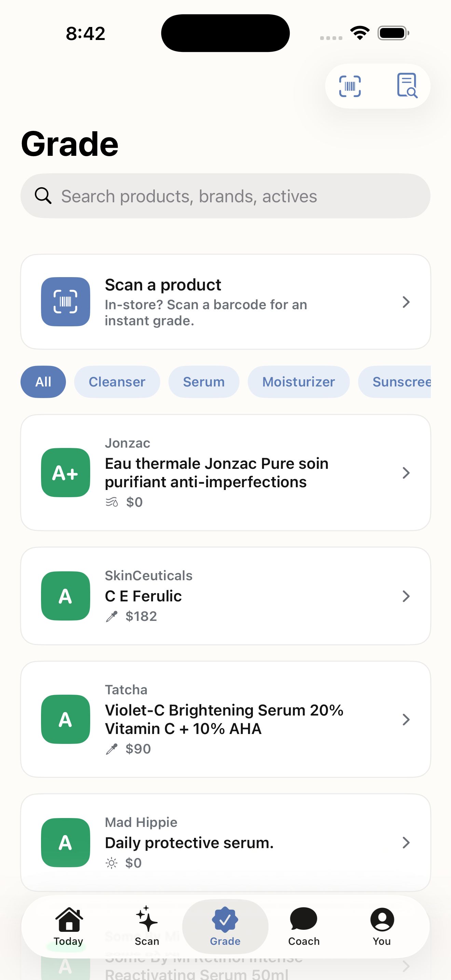This screenshot has width=451, height=980.
Task: Open chevron next to Tatcha Violet-C serum
Action: [406, 719]
